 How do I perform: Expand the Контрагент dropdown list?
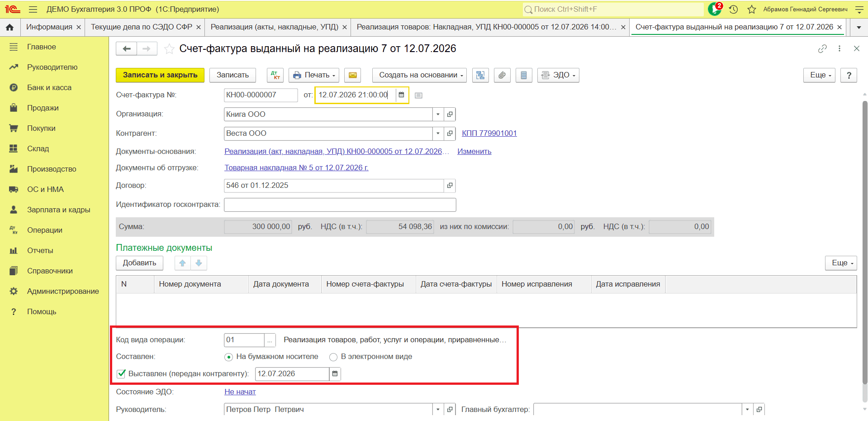(438, 134)
